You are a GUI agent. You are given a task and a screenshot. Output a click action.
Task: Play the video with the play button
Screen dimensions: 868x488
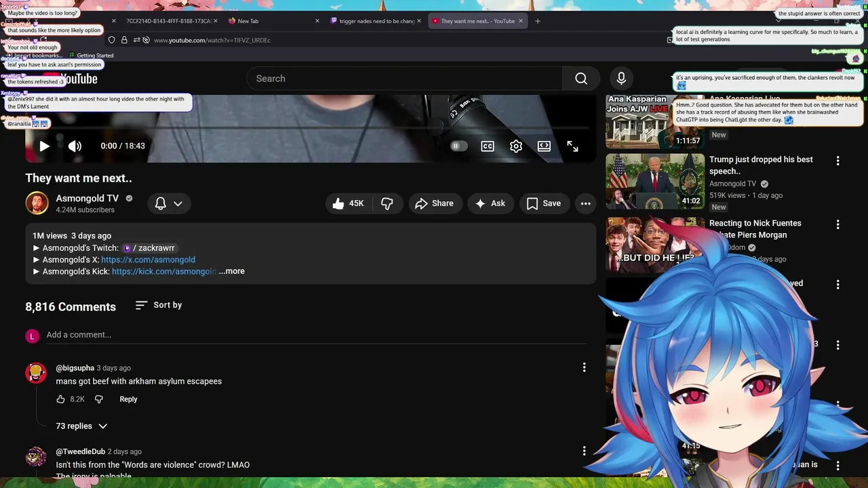click(44, 146)
